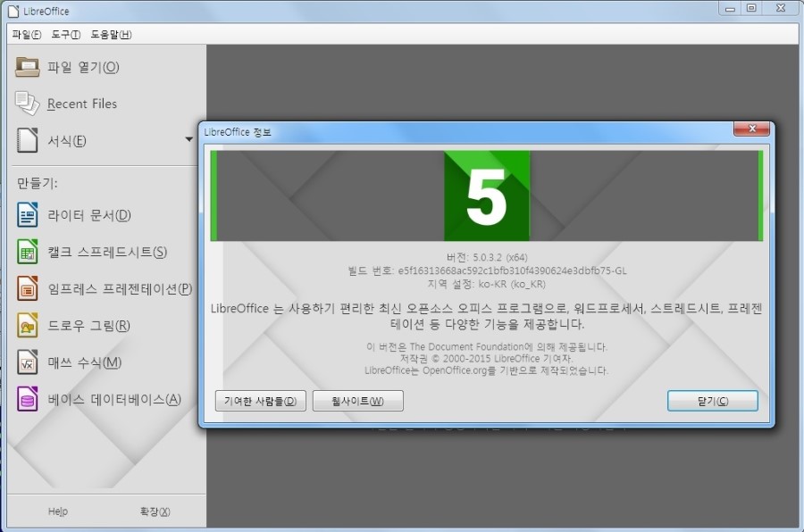Create a new 드로우 그림(R)
Image resolution: width=804 pixels, height=532 pixels.
tap(88, 326)
